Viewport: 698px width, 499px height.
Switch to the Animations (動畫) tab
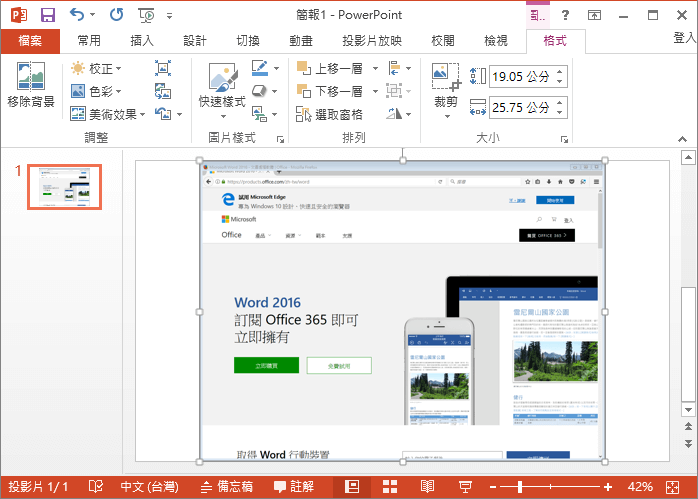tap(301, 41)
